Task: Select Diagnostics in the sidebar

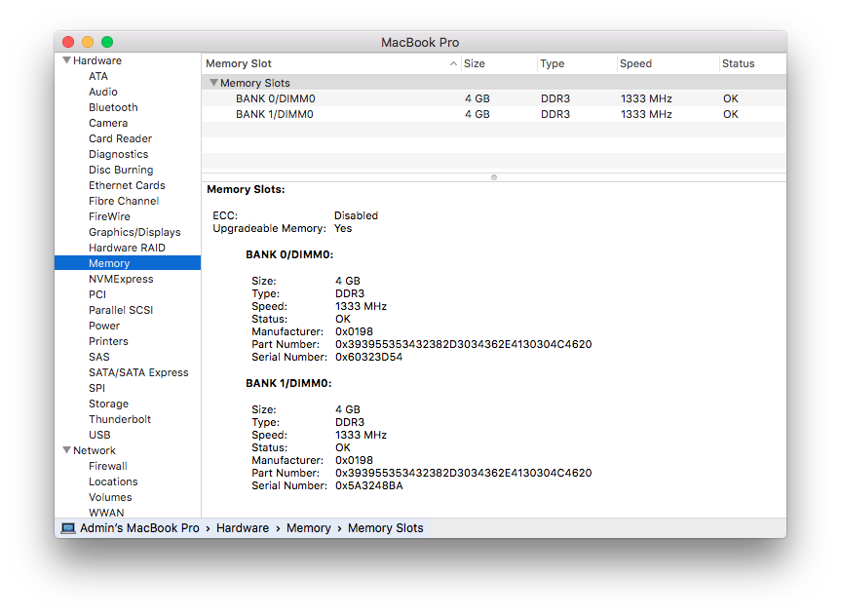Action: coord(118,154)
